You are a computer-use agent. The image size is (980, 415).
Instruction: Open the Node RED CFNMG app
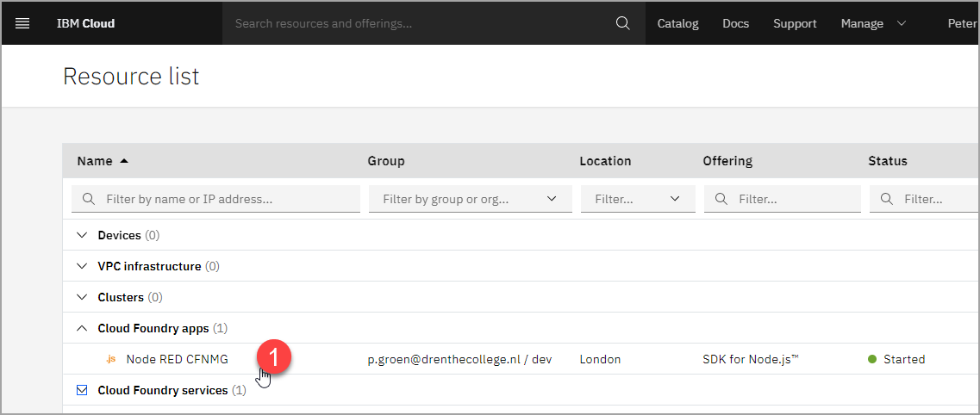177,359
